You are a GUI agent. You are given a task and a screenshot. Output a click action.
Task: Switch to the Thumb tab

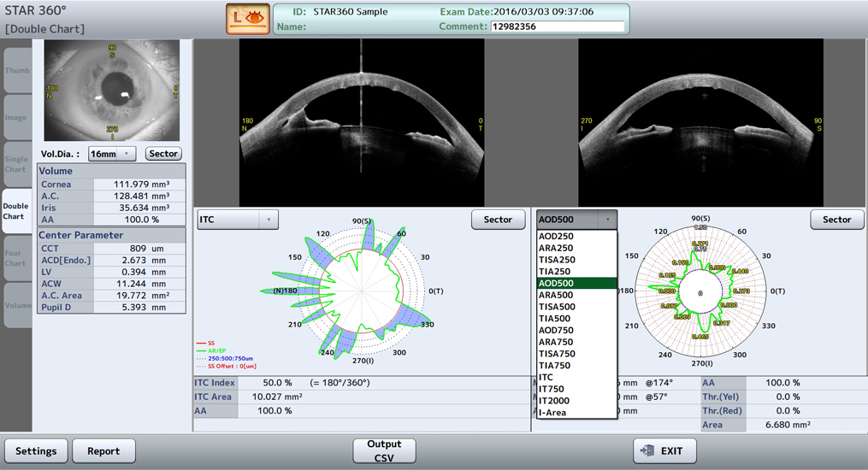pos(16,71)
